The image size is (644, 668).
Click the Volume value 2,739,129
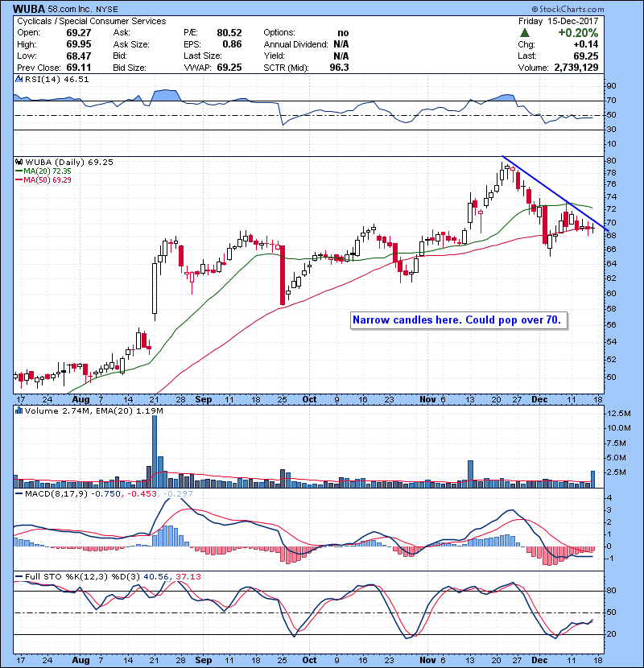pyautogui.click(x=576, y=68)
